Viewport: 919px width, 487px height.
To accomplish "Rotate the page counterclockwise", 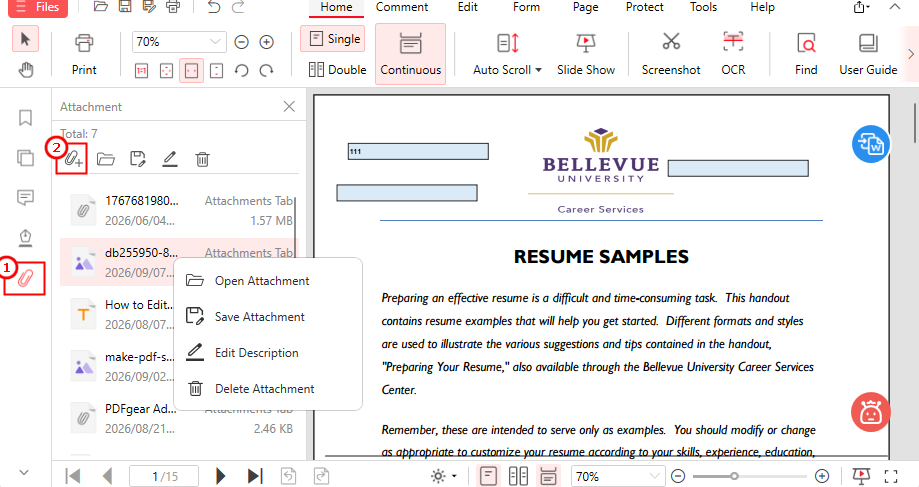I will (241, 71).
